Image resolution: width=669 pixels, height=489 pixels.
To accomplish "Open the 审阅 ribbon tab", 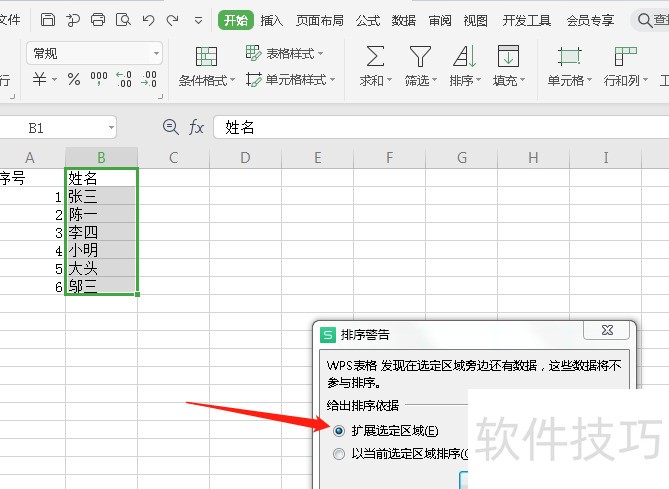I will tap(440, 20).
